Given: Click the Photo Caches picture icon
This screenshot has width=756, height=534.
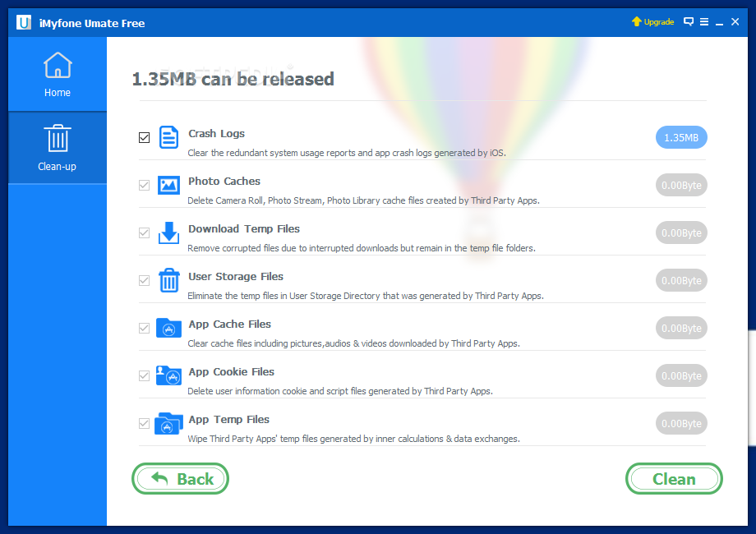Looking at the screenshot, I should click(x=168, y=185).
